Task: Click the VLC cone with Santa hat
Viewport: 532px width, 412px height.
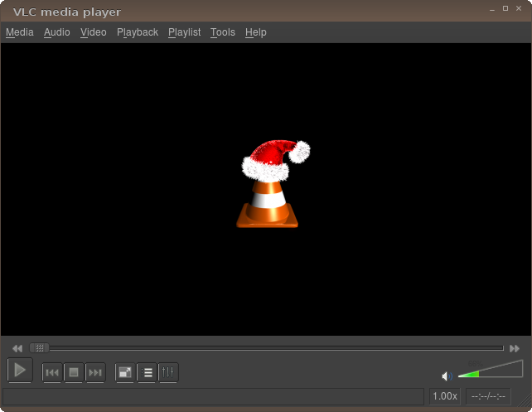Action: click(273, 183)
